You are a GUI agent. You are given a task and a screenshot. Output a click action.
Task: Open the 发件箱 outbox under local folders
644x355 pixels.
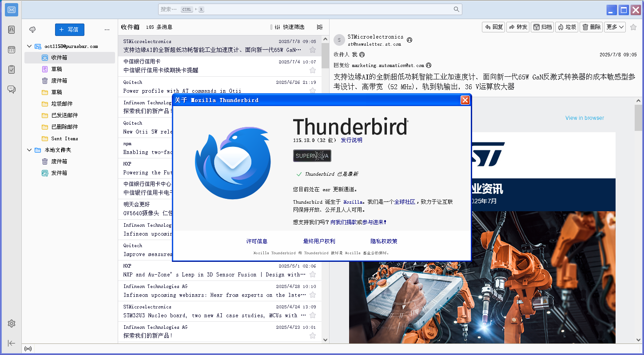point(70,173)
